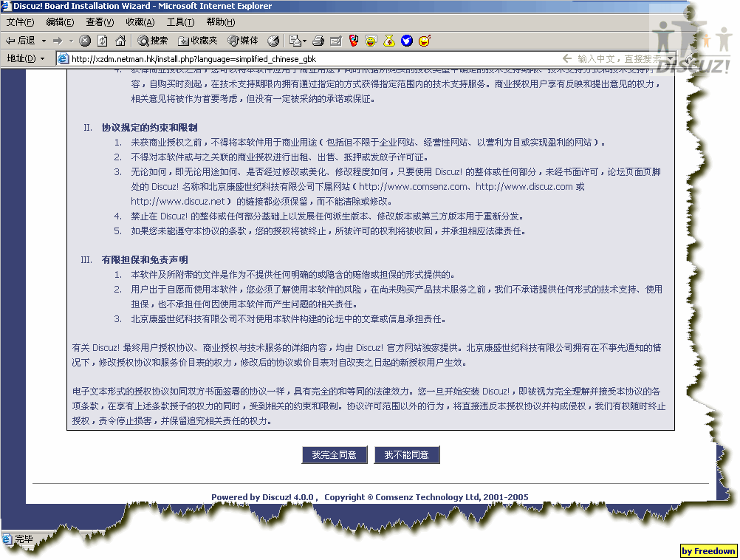Click the red phone toolbar icon
740x560 pixels.
[354, 41]
